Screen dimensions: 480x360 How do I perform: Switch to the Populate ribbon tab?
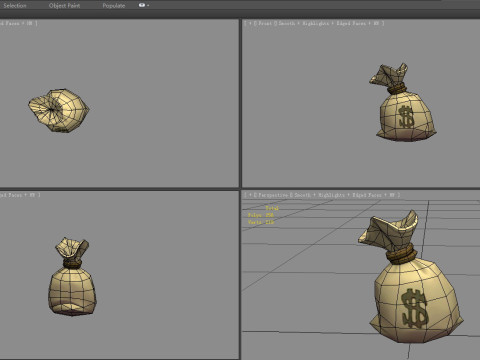pyautogui.click(x=114, y=6)
